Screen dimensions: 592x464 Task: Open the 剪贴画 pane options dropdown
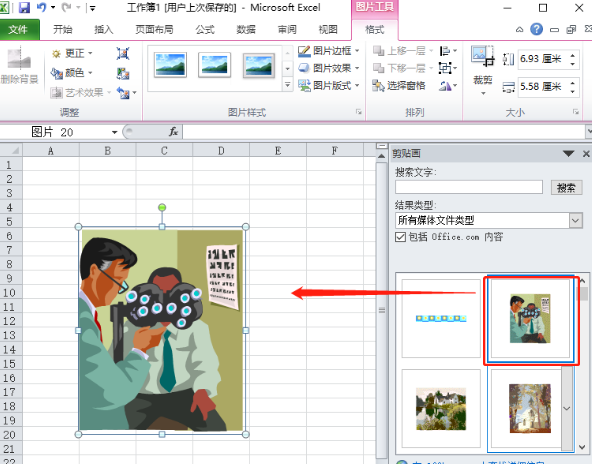[x=568, y=153]
